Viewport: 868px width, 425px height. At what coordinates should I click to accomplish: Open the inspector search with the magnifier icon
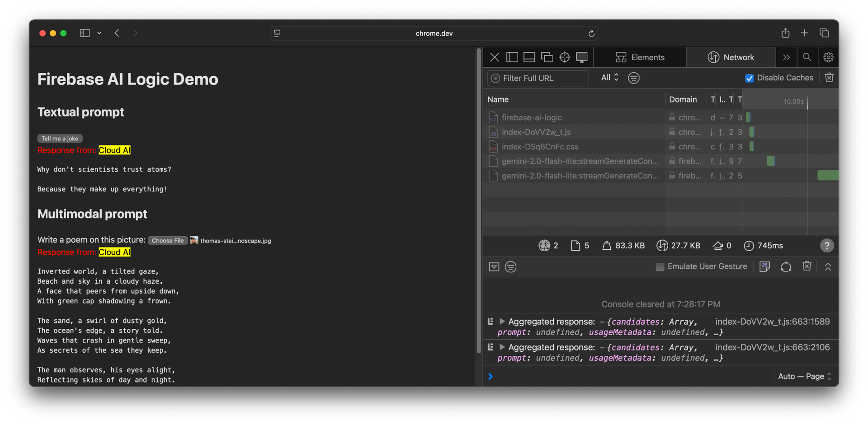click(x=807, y=57)
